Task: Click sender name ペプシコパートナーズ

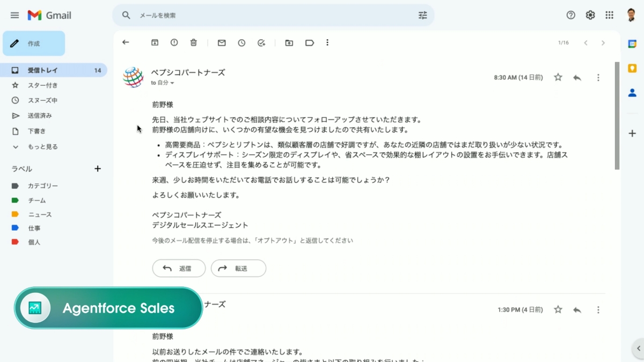Action: pyautogui.click(x=188, y=72)
